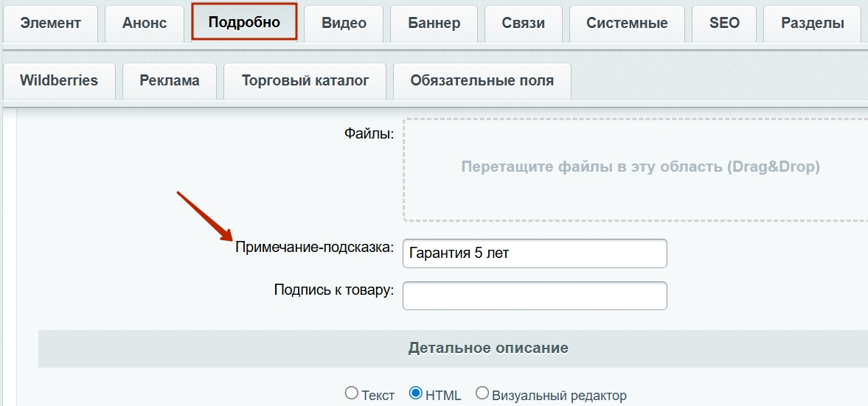Focus the Подпись к товару field

(535, 296)
